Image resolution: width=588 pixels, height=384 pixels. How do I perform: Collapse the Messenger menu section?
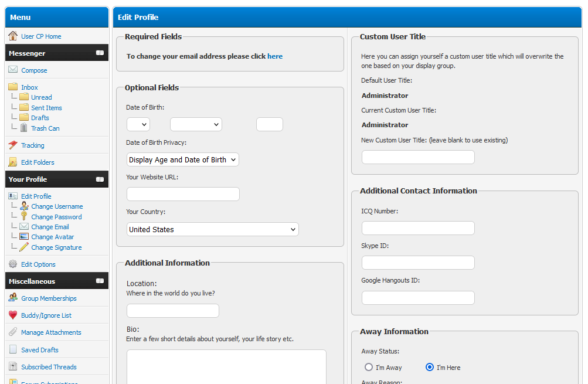click(x=100, y=53)
